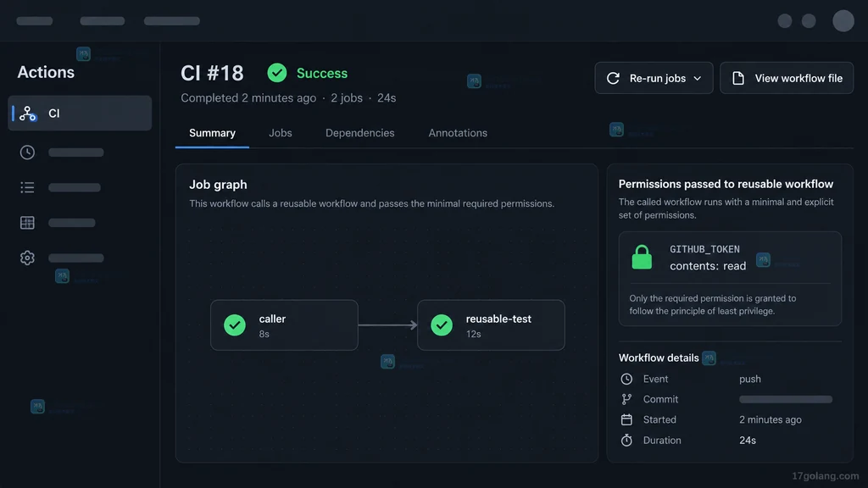
Task: Click the caller job green check icon
Action: pyautogui.click(x=235, y=324)
